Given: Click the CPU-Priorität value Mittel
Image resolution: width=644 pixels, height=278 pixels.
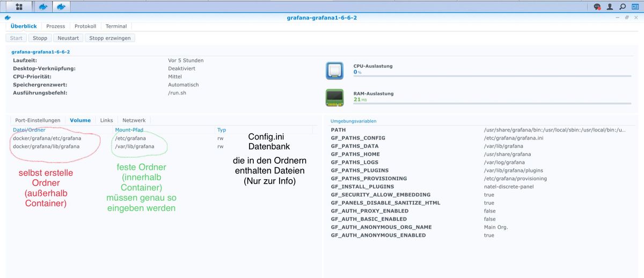Looking at the screenshot, I should [x=175, y=76].
